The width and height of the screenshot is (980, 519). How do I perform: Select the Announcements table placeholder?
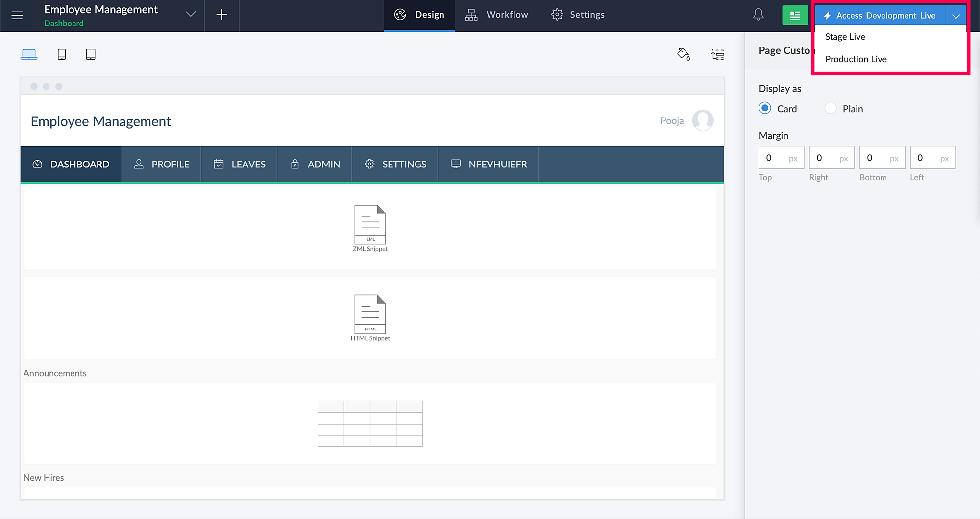tap(370, 424)
